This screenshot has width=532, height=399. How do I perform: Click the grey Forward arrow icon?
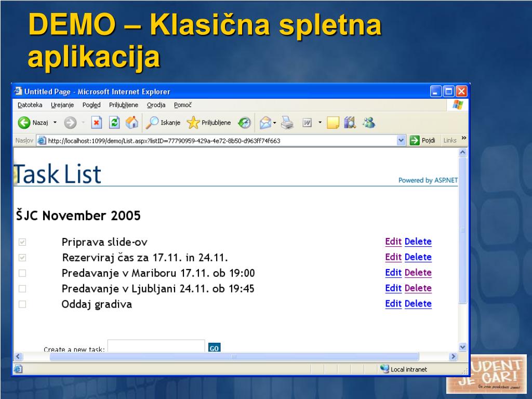coord(70,123)
